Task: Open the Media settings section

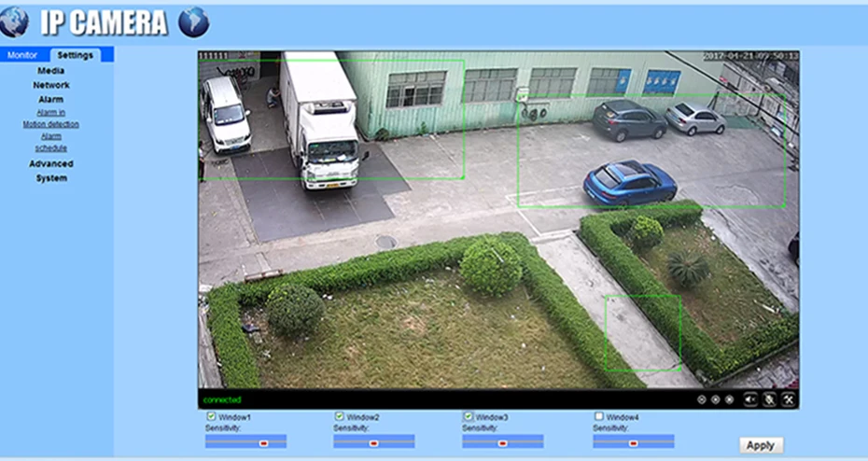Action: pos(51,70)
